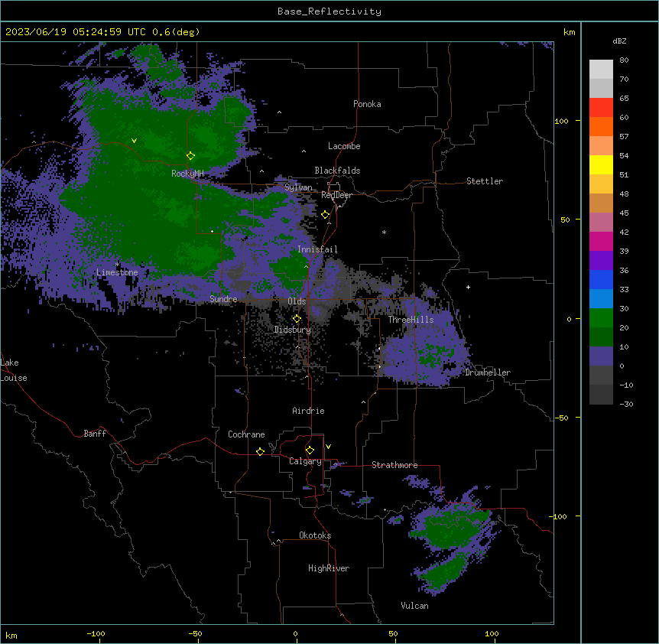Click the Lacombe town label
Viewport: 659px width, 644px height.
pyautogui.click(x=344, y=146)
